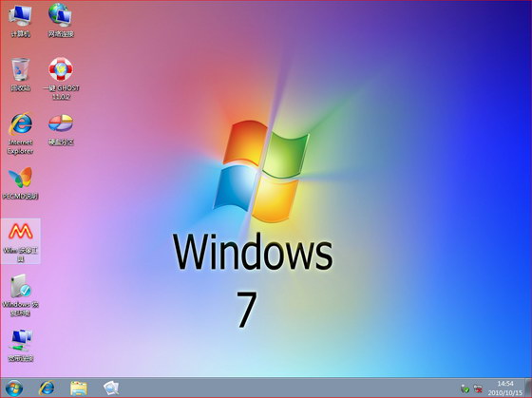Open the Windows setup icon with blue checkmark
The image size is (532, 398).
[x=20, y=295]
